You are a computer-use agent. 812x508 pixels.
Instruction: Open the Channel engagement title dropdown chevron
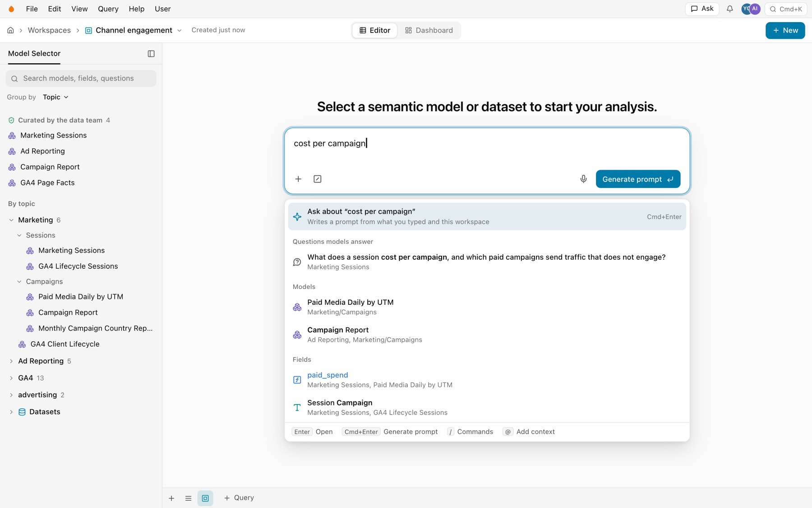179,31
